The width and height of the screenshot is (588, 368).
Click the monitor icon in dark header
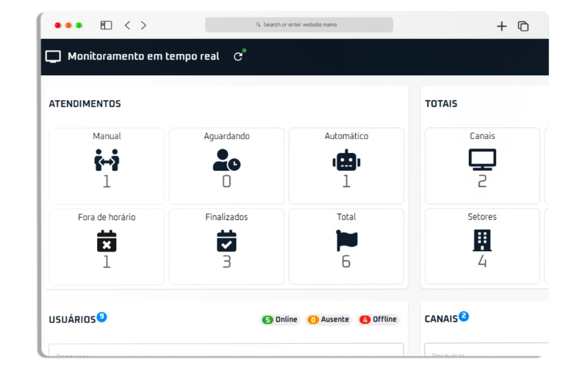pos(53,57)
